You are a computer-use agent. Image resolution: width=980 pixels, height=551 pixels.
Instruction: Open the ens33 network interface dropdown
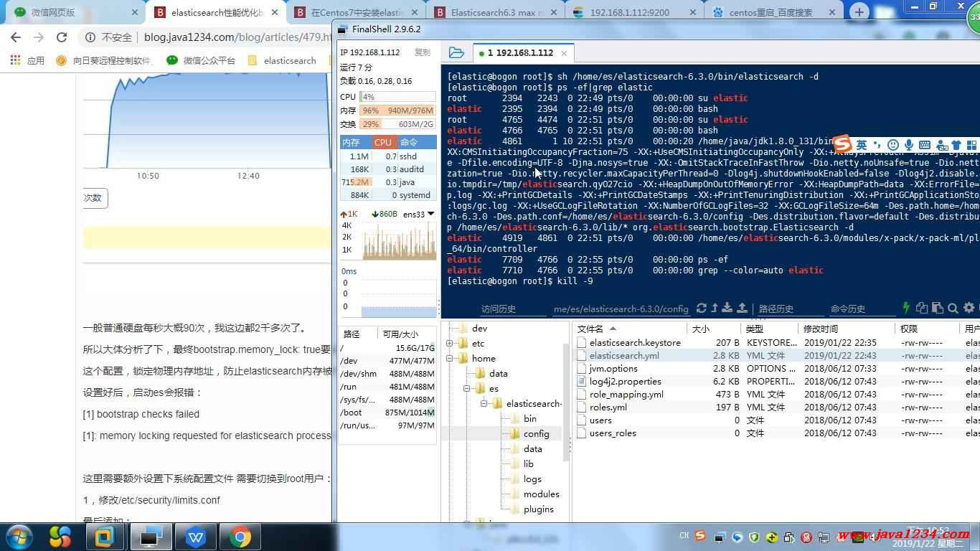pos(430,214)
